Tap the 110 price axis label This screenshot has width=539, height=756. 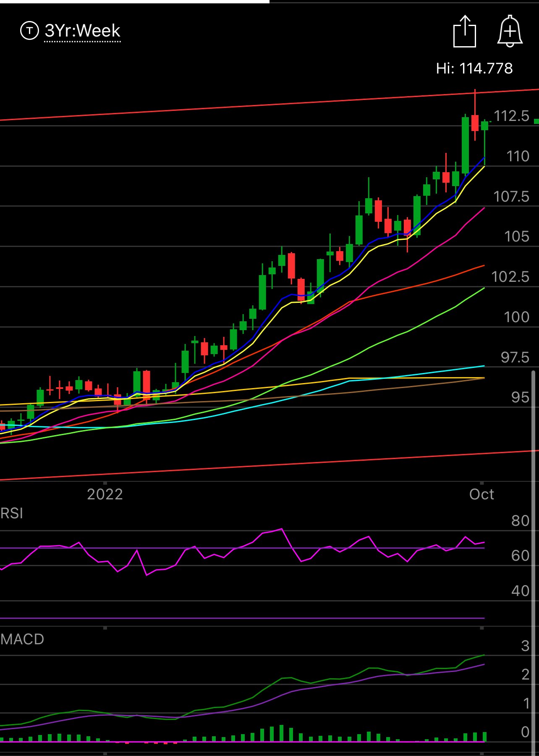click(x=518, y=156)
